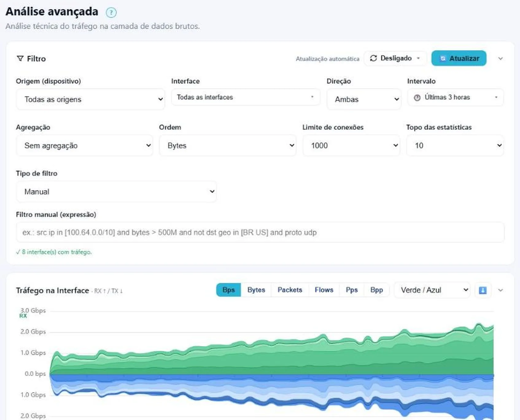
Task: Collapse the Filtro panel chevron
Action: [500, 59]
